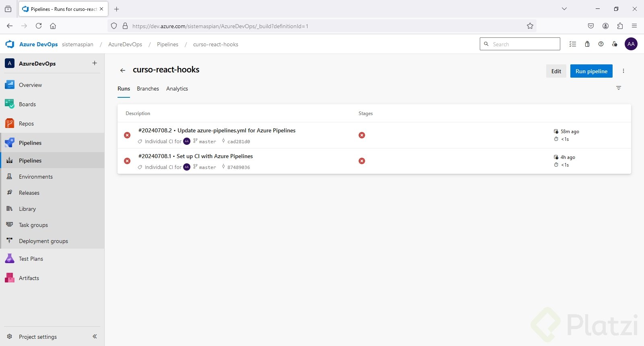This screenshot has width=644, height=346.
Task: Go to Artifacts section
Action: pyautogui.click(x=29, y=278)
